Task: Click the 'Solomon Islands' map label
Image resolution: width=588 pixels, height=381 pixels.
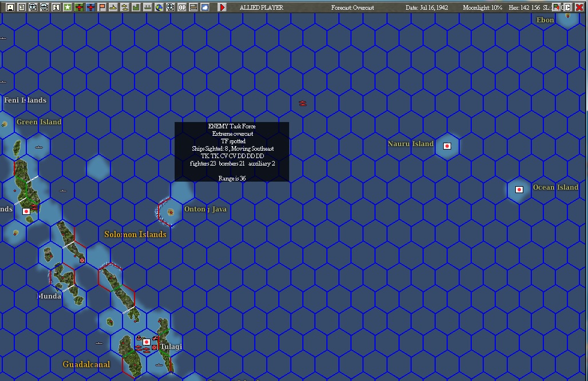Action: tap(135, 234)
